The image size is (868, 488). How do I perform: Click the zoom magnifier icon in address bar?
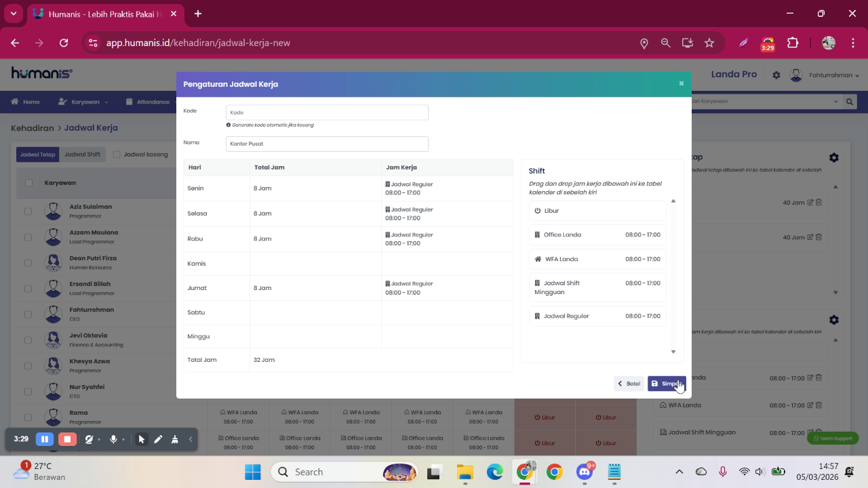point(666,43)
